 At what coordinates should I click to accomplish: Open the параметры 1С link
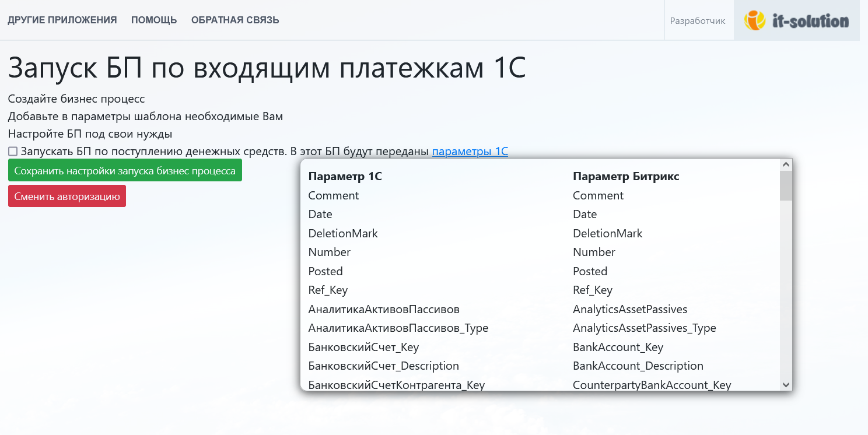click(x=470, y=152)
